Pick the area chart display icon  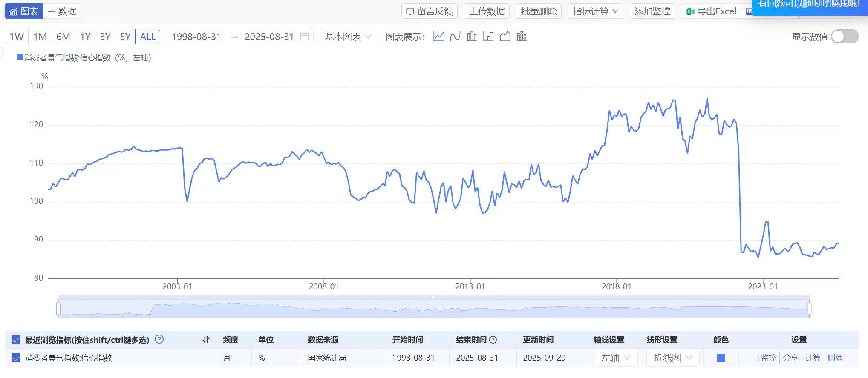pyautogui.click(x=505, y=37)
